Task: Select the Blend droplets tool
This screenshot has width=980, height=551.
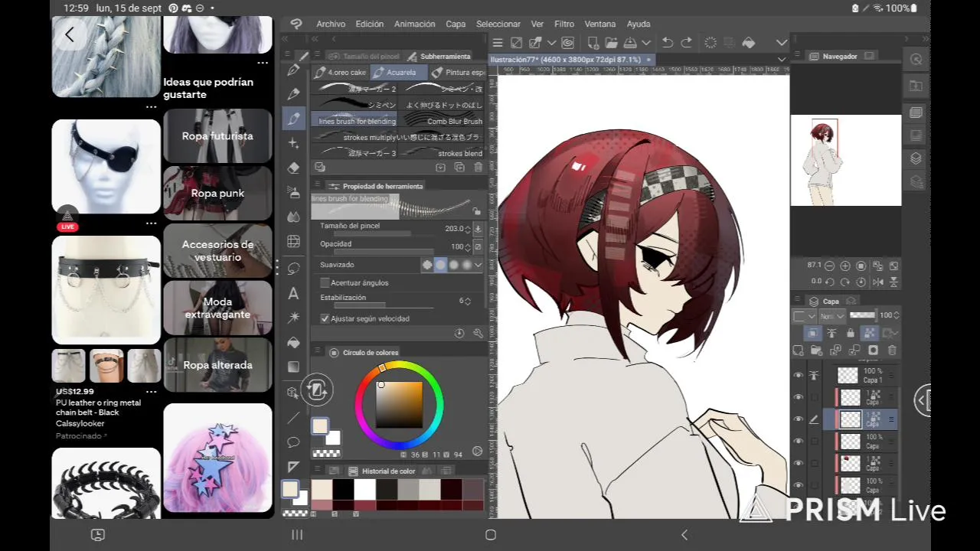Action: coord(293,217)
